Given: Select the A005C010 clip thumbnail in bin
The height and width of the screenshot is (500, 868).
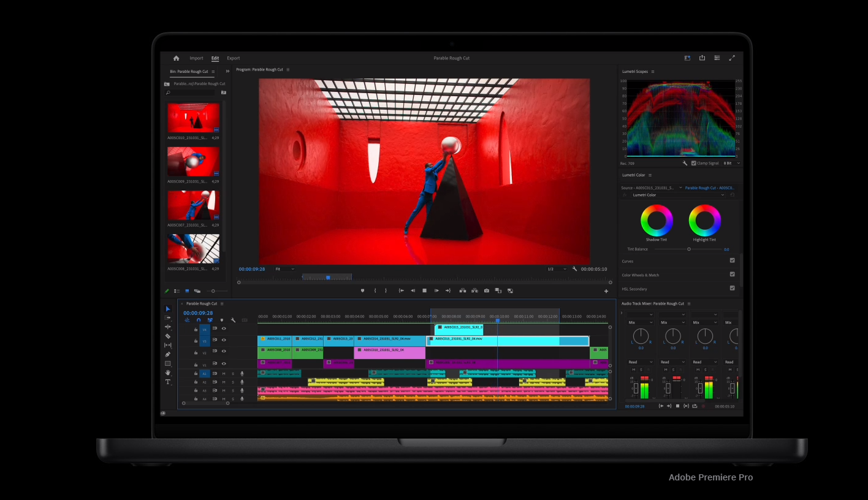Looking at the screenshot, I should pos(193,118).
